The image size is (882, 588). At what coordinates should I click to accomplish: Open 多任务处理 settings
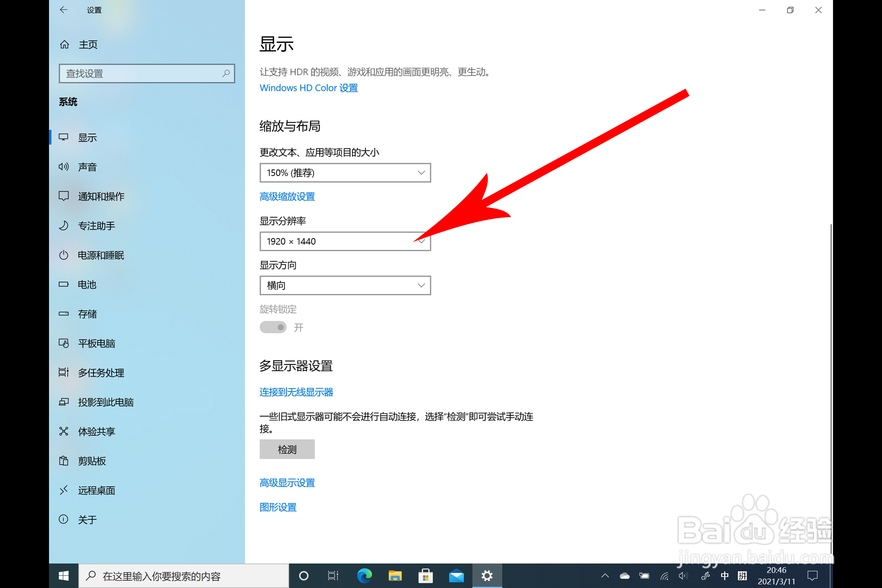pos(147,372)
